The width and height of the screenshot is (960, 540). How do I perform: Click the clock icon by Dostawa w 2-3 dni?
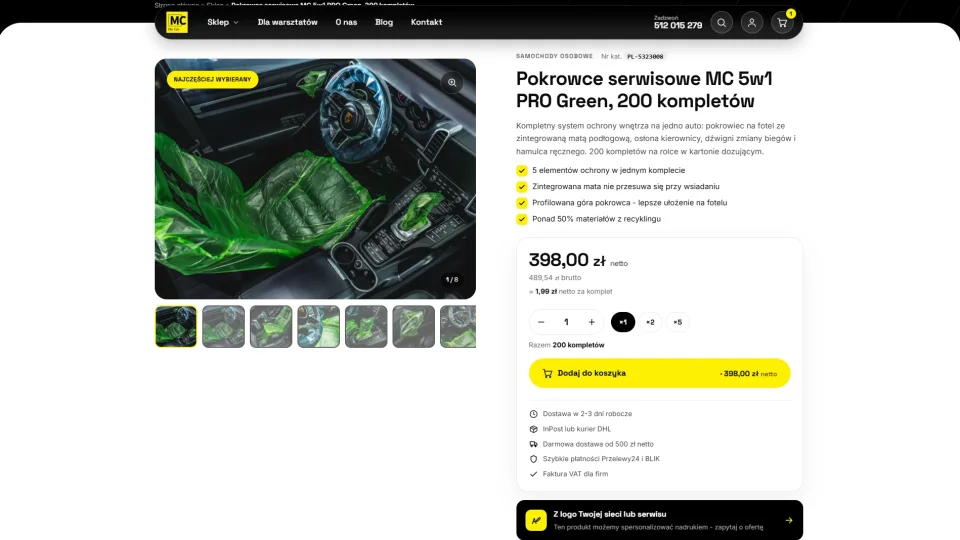tap(533, 414)
